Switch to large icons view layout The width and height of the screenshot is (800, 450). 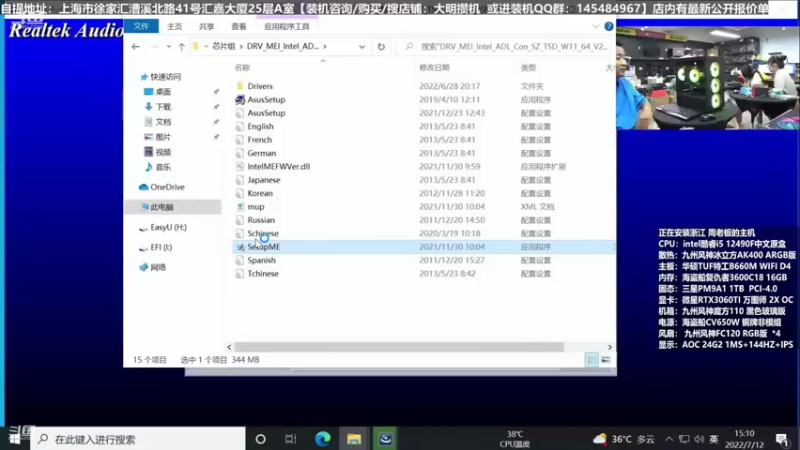click(x=606, y=360)
